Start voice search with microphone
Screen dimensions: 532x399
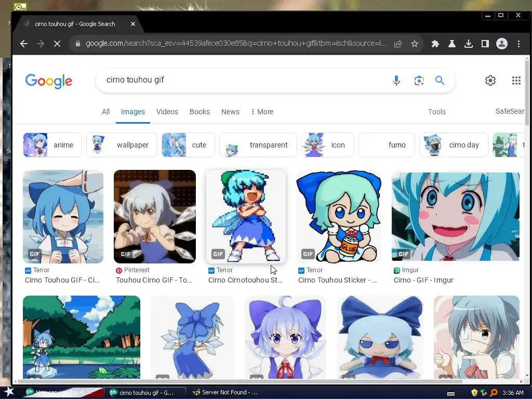coord(396,81)
